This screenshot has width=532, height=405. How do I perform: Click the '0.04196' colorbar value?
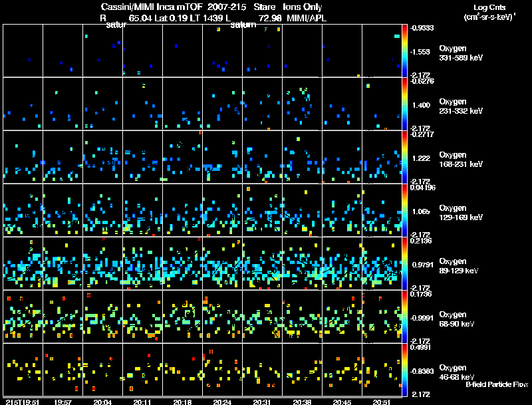coord(423,188)
